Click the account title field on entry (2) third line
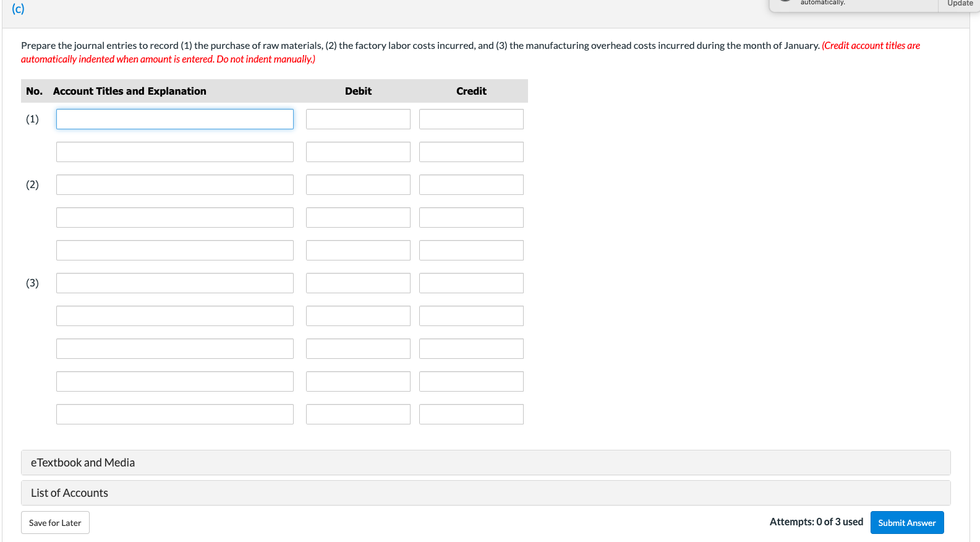 (x=175, y=251)
